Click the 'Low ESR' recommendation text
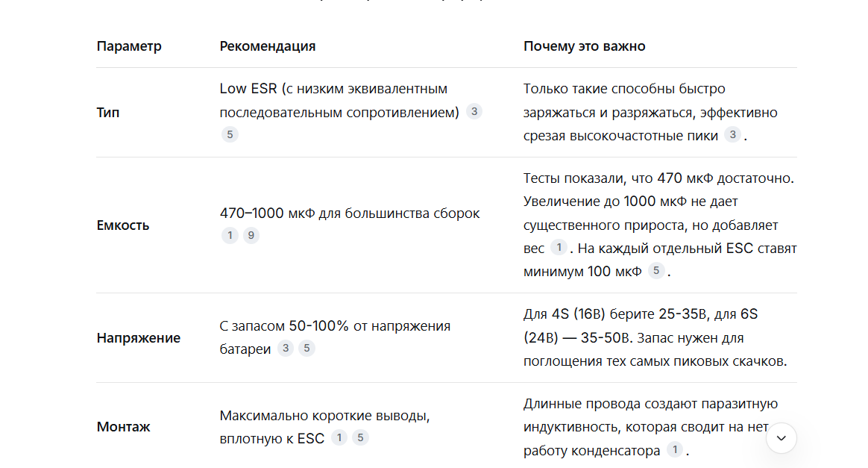The width and height of the screenshot is (868, 468). click(x=248, y=89)
